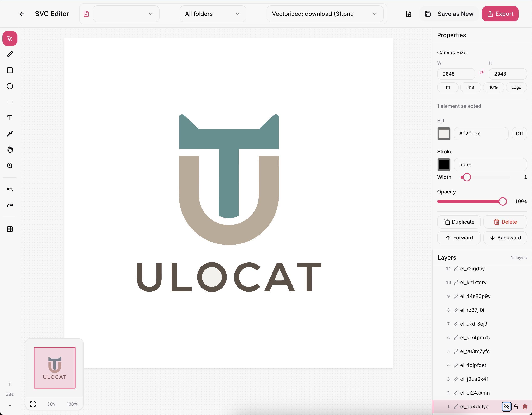Toggle the grid overlay
The image size is (532, 415).
coord(10,229)
